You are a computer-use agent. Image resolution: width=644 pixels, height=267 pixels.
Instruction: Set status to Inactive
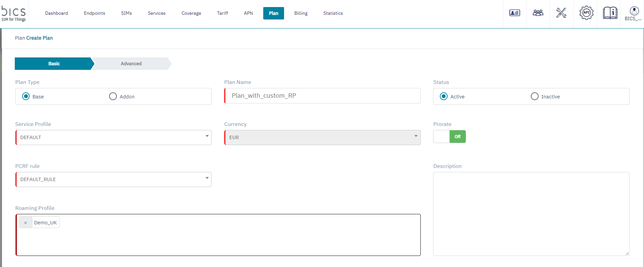pos(535,96)
